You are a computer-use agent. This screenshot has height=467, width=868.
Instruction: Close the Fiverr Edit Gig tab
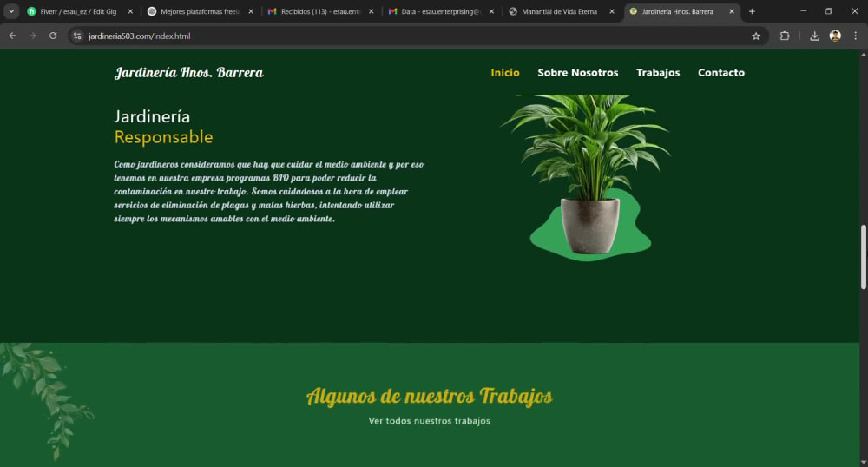click(131, 11)
